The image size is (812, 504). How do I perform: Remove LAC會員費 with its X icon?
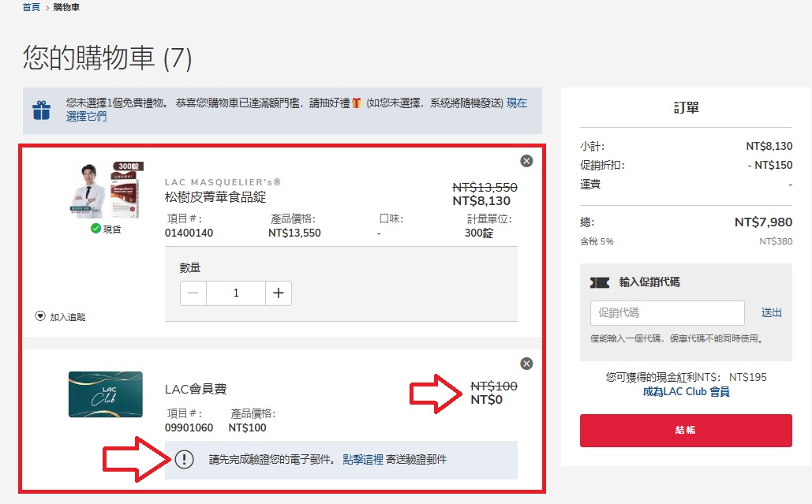526,364
